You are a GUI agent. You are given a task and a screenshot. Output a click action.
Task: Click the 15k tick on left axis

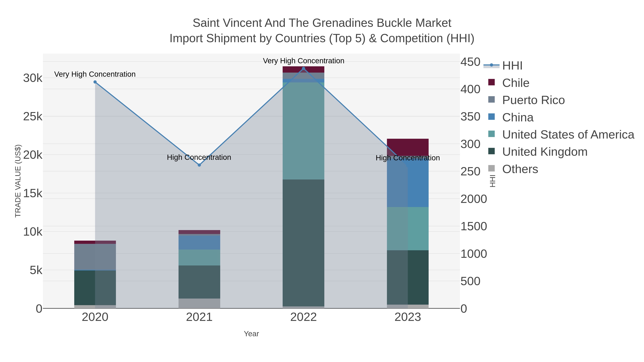[x=33, y=193]
